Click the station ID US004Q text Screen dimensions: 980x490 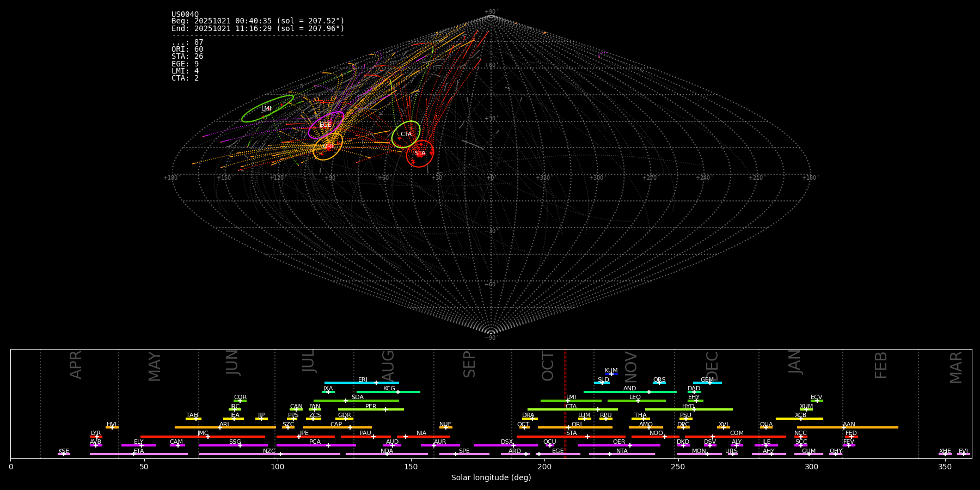pyautogui.click(x=185, y=15)
